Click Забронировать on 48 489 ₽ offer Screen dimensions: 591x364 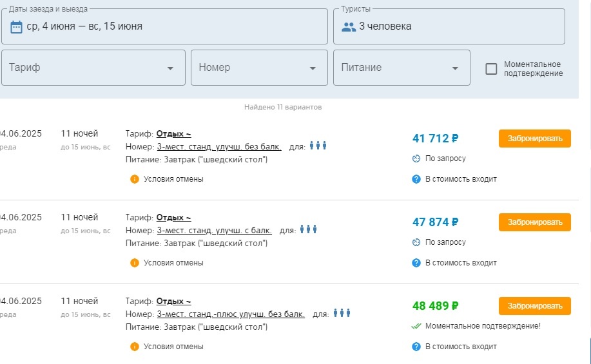pos(534,306)
